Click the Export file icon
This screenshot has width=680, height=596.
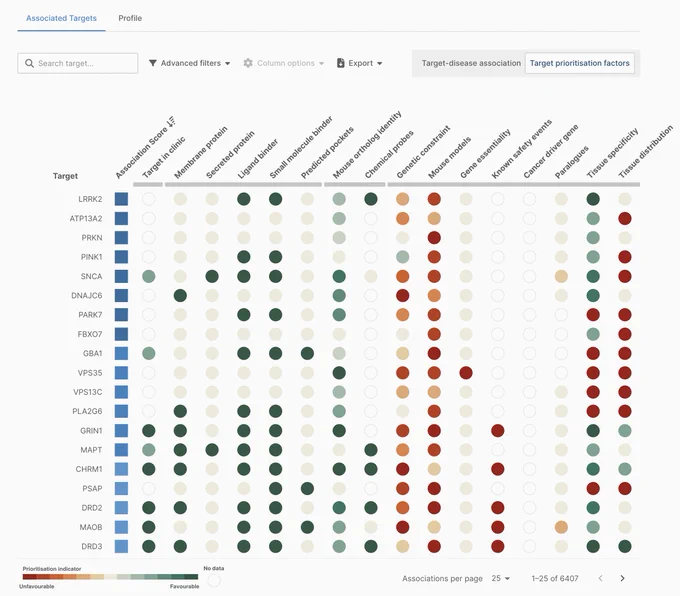tap(340, 63)
